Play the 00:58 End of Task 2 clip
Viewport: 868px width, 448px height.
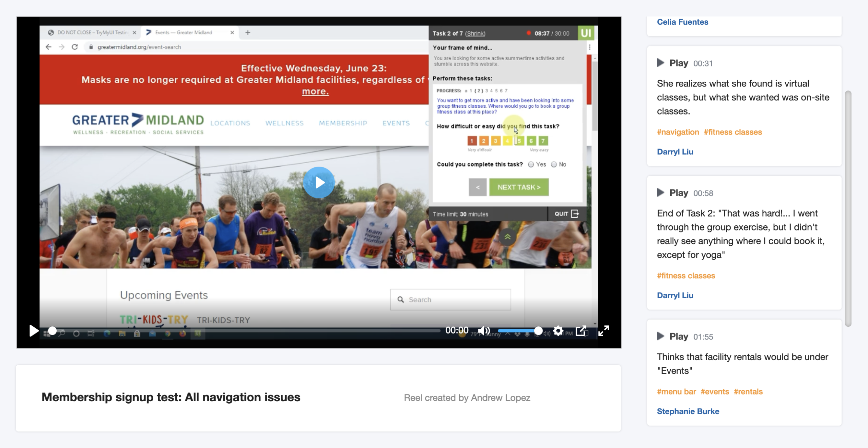tap(673, 193)
